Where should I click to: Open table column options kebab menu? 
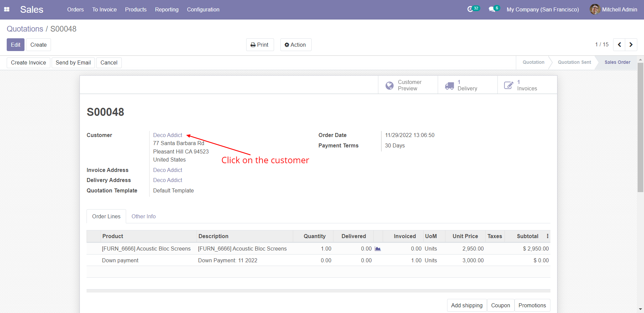[x=547, y=236]
